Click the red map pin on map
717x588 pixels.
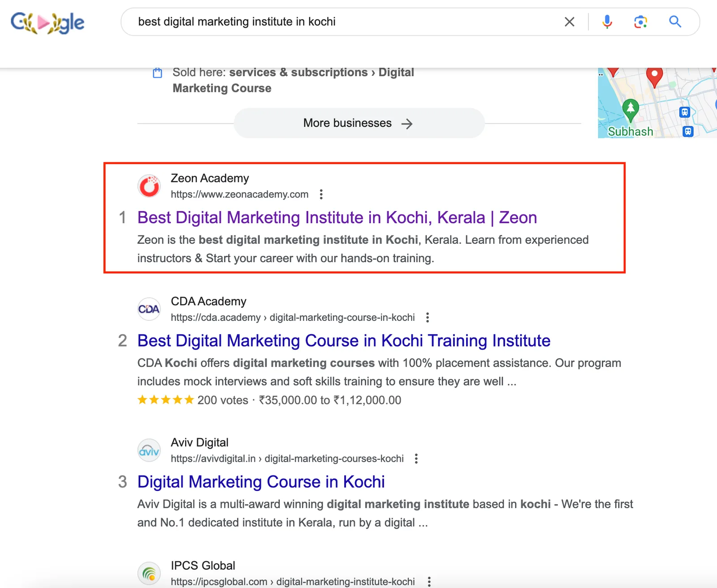tap(654, 77)
